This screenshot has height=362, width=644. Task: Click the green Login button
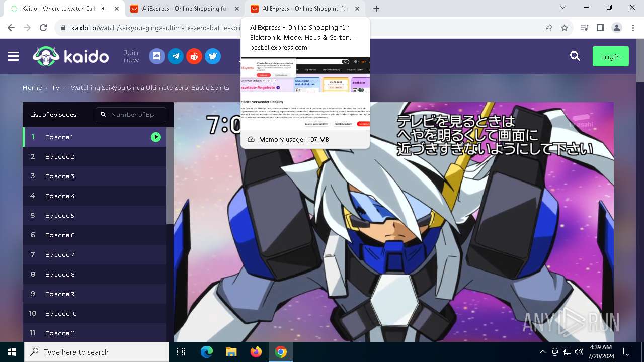click(611, 57)
